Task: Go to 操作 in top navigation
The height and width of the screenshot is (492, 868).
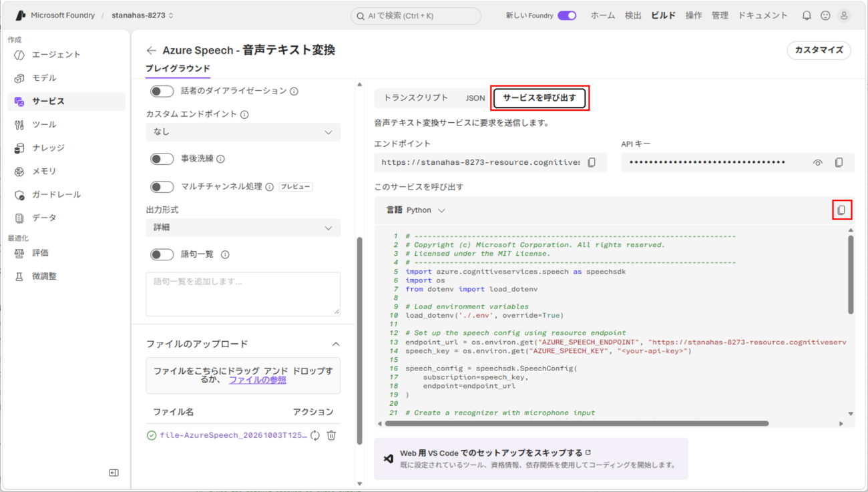Action: [x=694, y=15]
